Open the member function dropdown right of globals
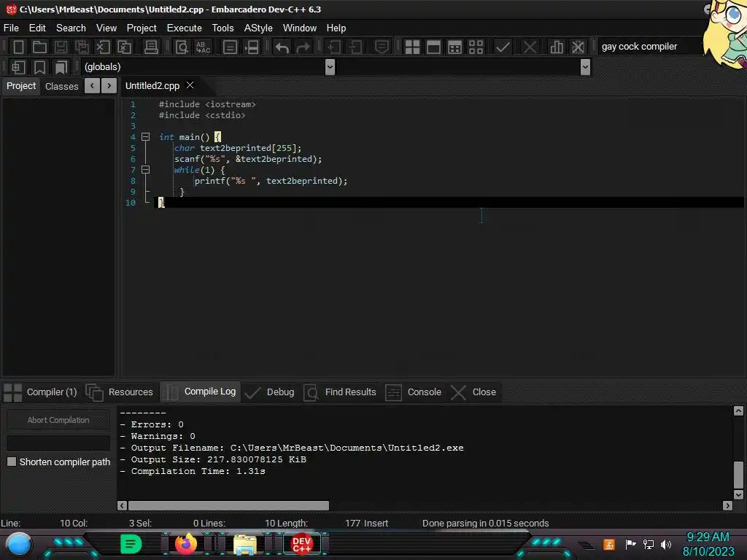The image size is (747, 560). click(586, 67)
